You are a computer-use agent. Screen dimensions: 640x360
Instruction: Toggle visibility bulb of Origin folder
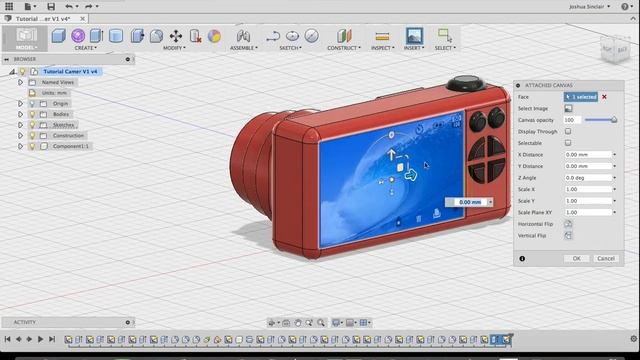coord(33,104)
